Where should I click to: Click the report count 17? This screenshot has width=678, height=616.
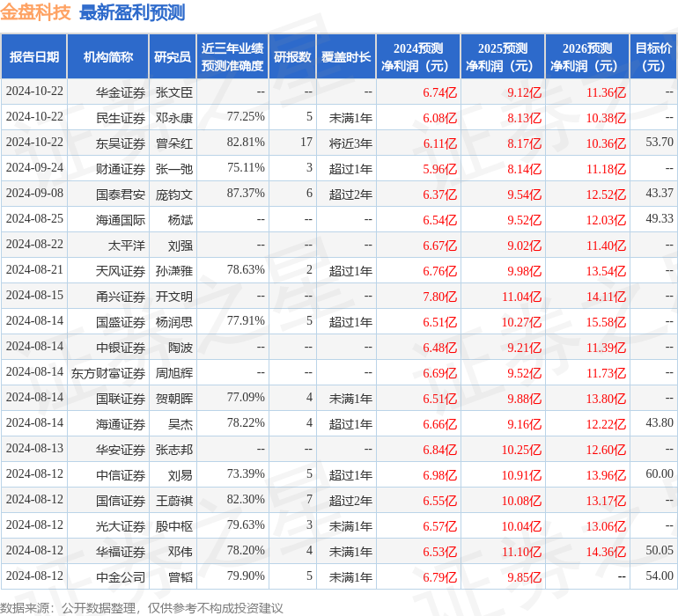[306, 143]
